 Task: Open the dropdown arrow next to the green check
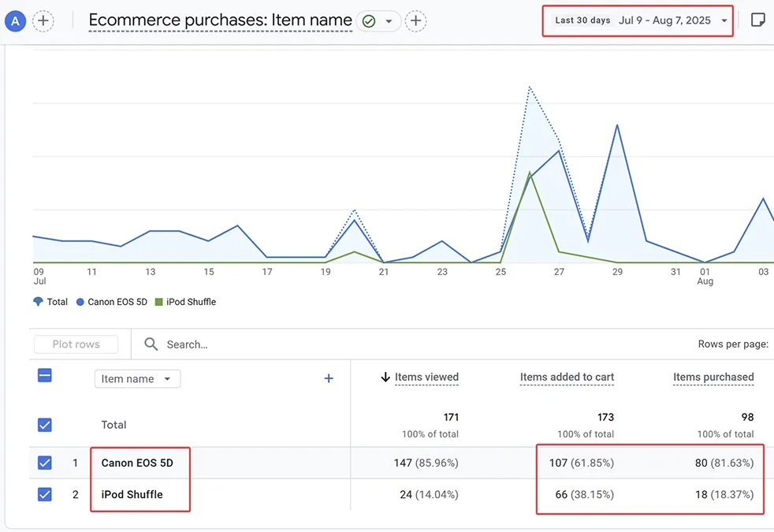[x=389, y=21]
